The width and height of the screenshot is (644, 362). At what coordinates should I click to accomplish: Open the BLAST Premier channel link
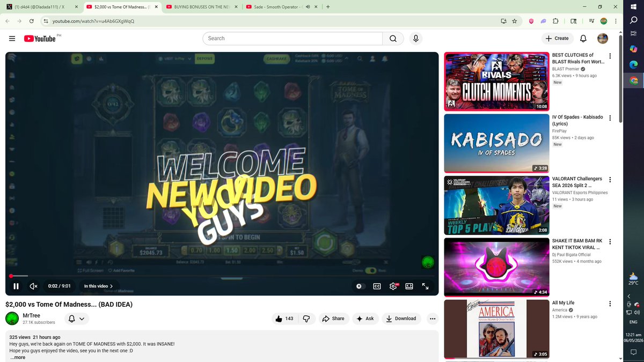coord(566,69)
